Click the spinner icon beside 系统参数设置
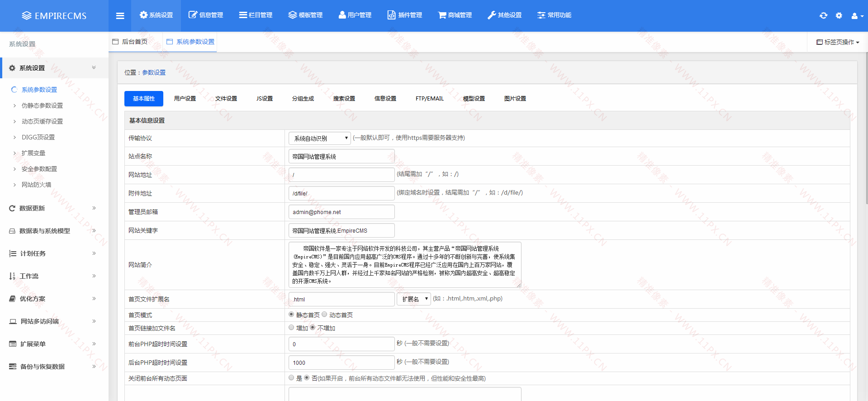 [14, 90]
